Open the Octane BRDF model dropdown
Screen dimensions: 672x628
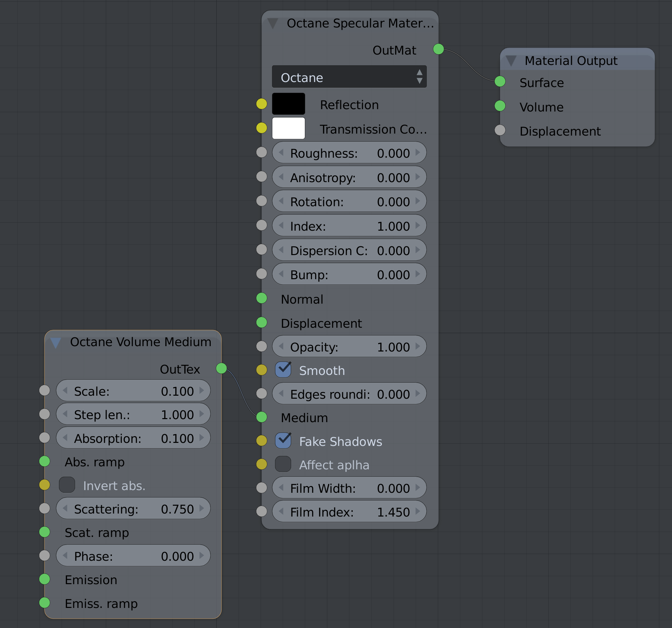click(349, 77)
